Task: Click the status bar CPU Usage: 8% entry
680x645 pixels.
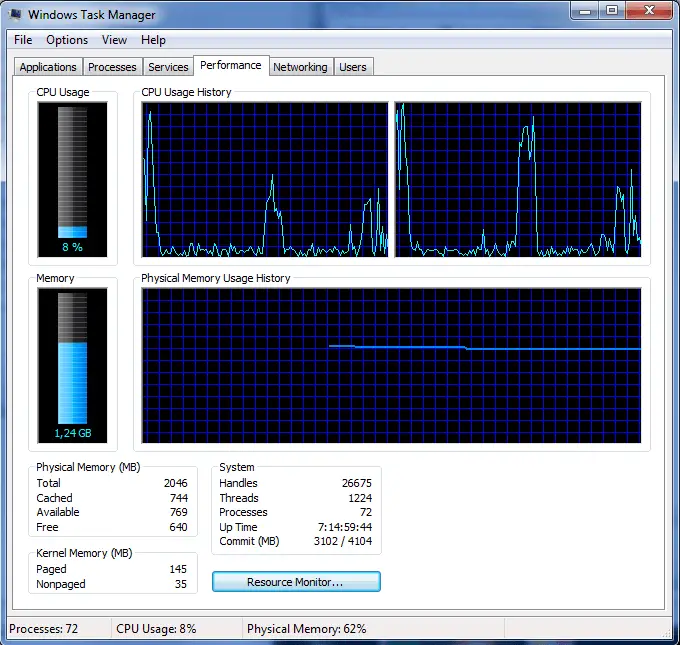Action: [156, 629]
